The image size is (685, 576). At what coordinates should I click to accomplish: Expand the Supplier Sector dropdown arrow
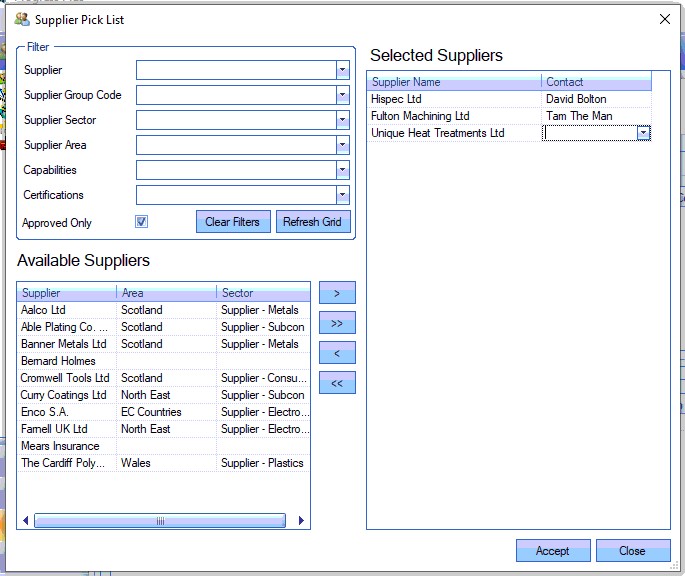[342, 120]
